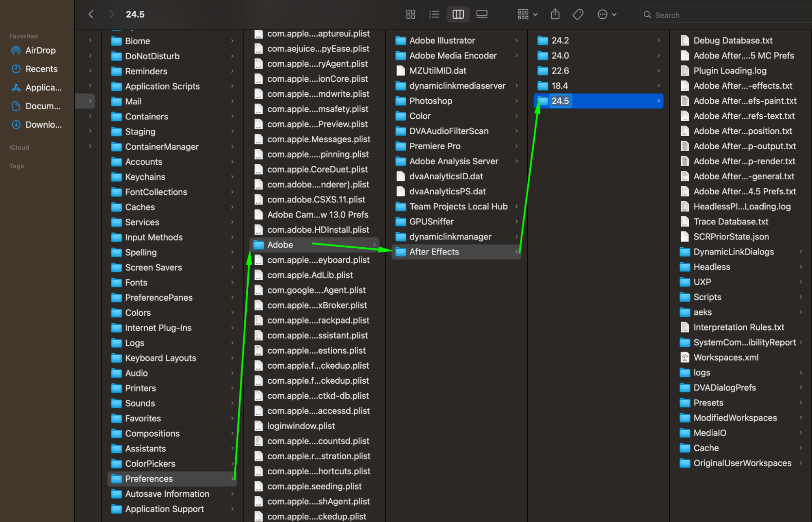
Task: Switch to gallery view
Action: point(482,15)
